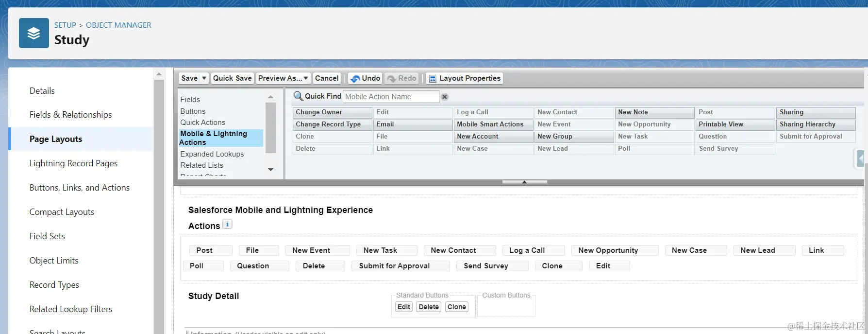Open Details in the sidebar

[42, 91]
